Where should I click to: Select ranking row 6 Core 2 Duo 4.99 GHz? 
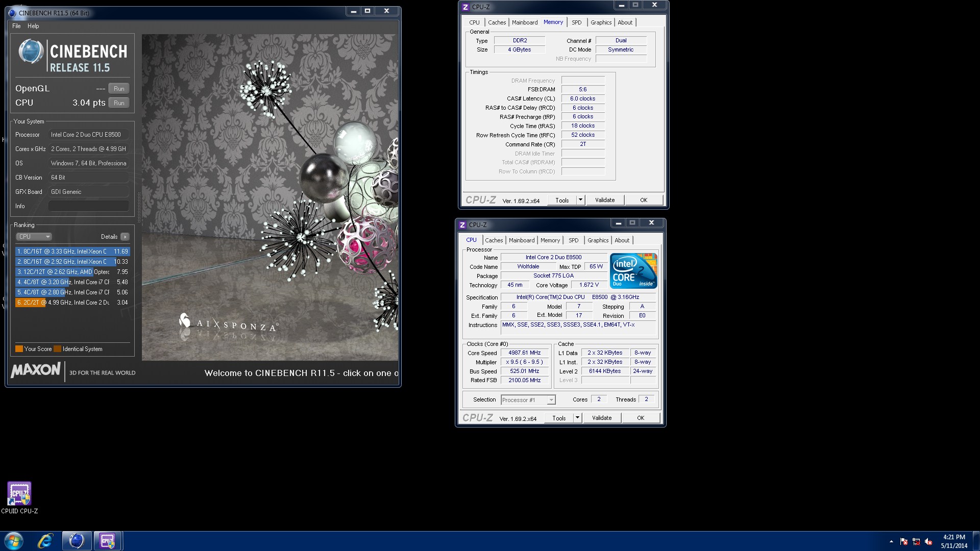pos(72,303)
